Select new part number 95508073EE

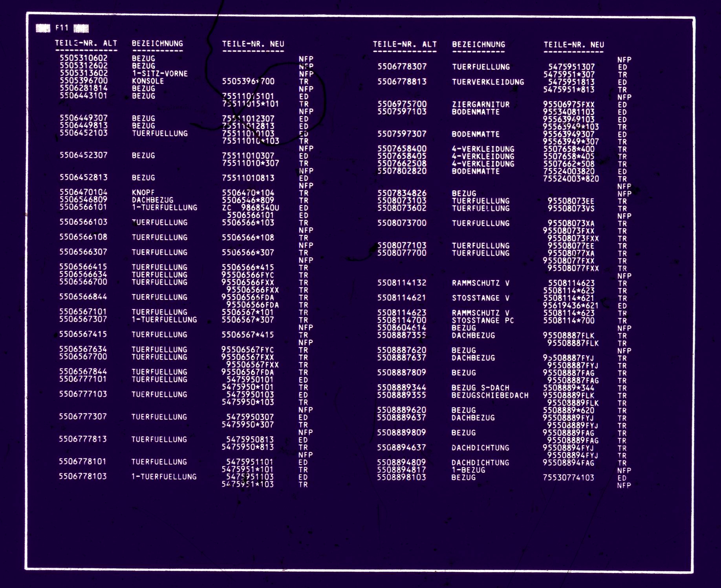point(571,201)
